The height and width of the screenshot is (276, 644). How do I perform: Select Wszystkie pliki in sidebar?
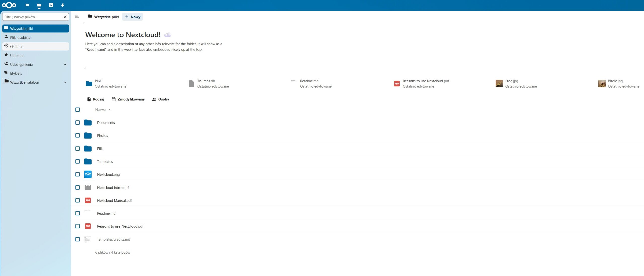pos(35,28)
